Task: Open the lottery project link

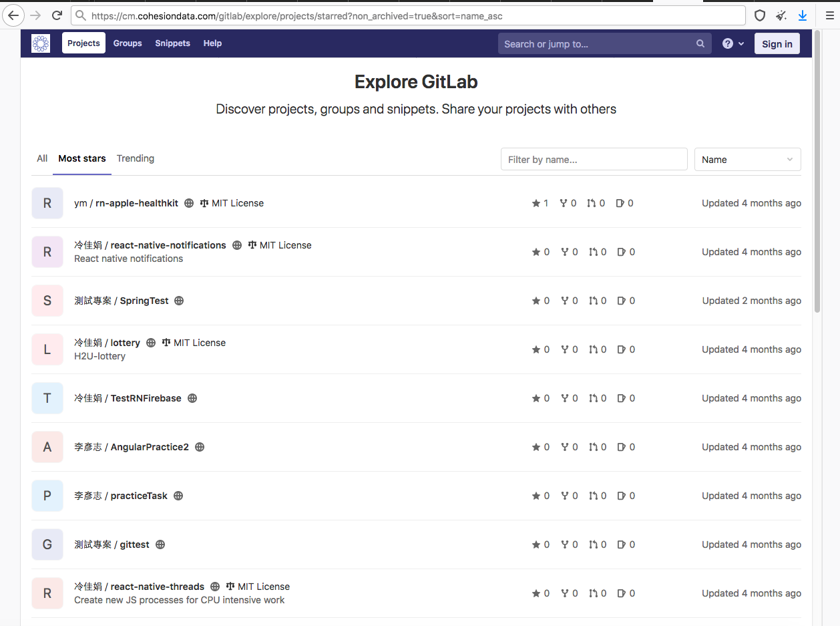Action: click(x=107, y=343)
